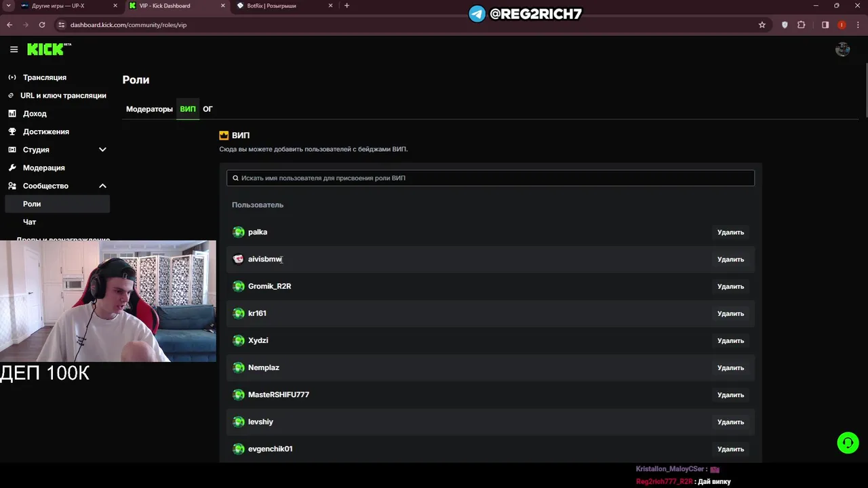Remove aivisbmw from VIP

pos(730,260)
